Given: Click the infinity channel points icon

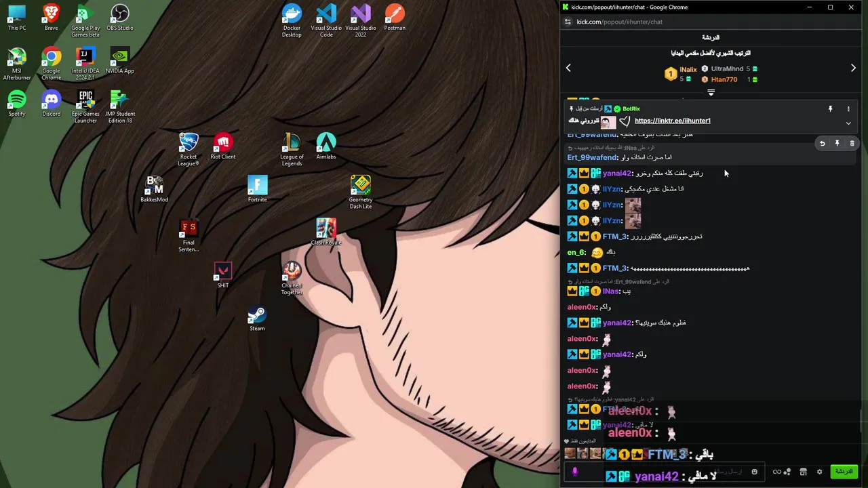Looking at the screenshot, I should coord(777,472).
